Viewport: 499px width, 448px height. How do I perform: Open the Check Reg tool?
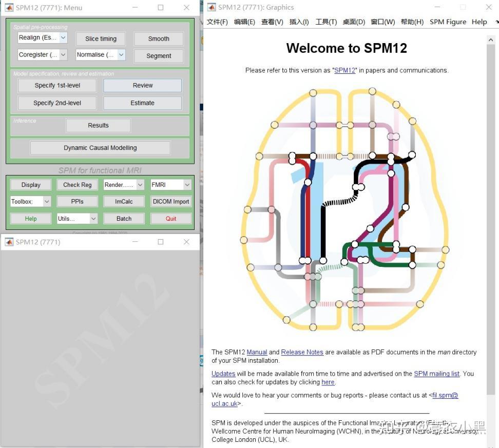77,184
